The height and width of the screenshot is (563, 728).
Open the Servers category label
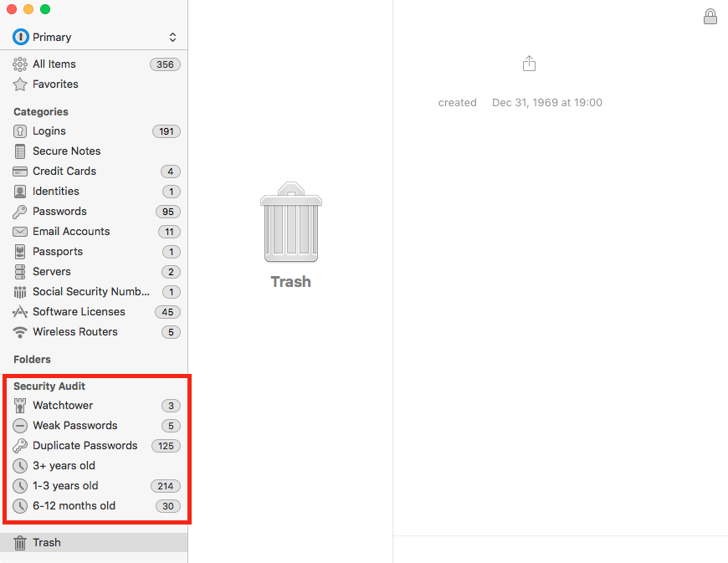point(52,272)
